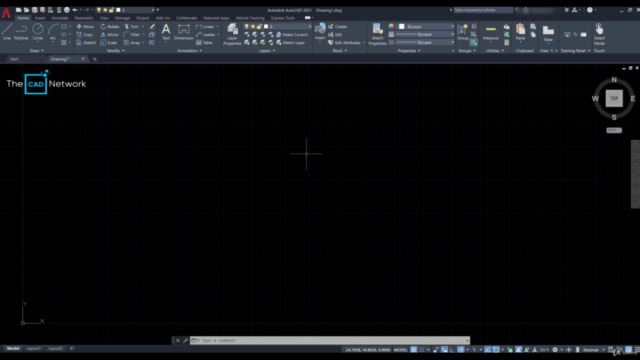Toggle snap mode in status bar
Image resolution: width=640 pixels, height=360 pixels.
(x=422, y=350)
